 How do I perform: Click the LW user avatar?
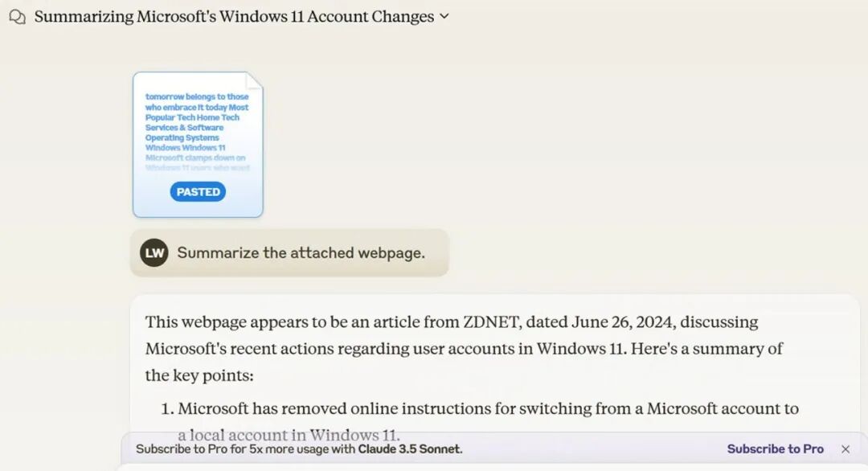[154, 253]
